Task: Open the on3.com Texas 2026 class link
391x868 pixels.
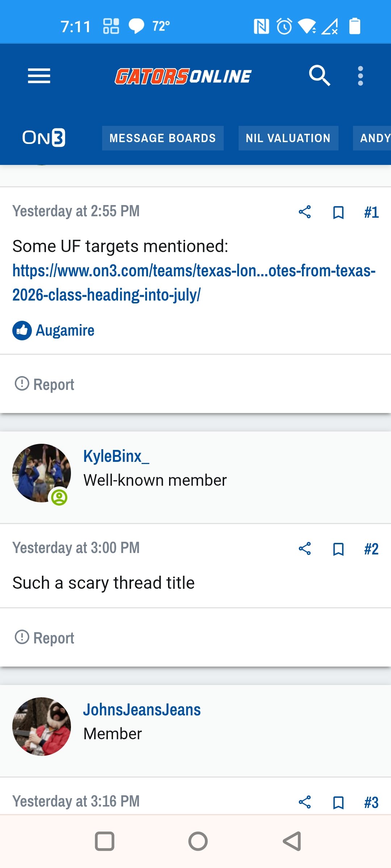Action: click(194, 283)
